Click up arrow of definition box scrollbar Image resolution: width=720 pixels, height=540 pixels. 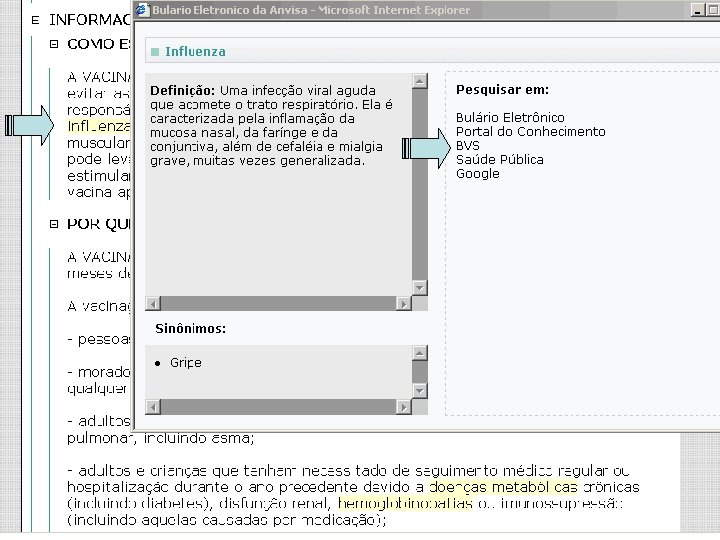420,81
